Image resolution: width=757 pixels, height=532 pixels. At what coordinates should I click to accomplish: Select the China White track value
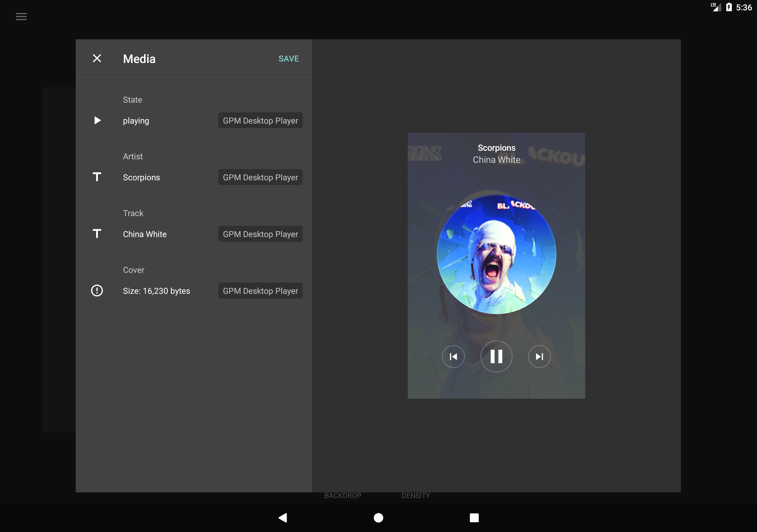pyautogui.click(x=145, y=234)
